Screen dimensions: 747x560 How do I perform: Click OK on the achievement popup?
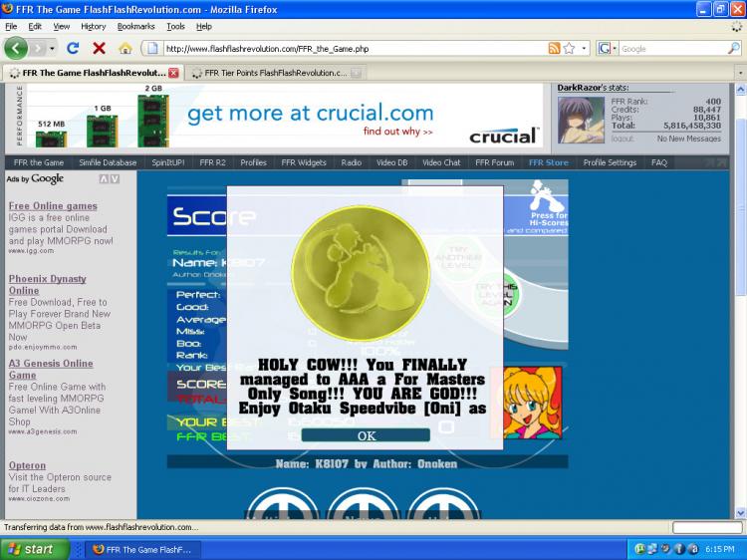point(366,434)
